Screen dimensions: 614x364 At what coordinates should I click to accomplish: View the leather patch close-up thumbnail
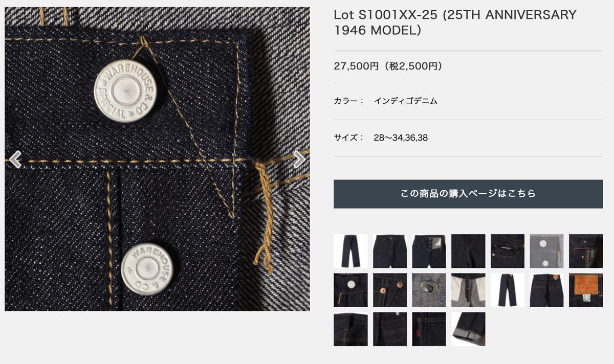[586, 290]
